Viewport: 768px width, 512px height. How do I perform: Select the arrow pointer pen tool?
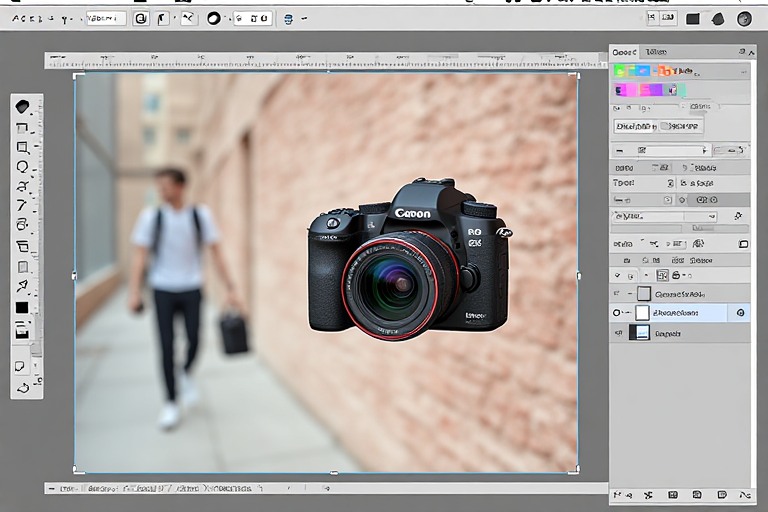click(22, 286)
